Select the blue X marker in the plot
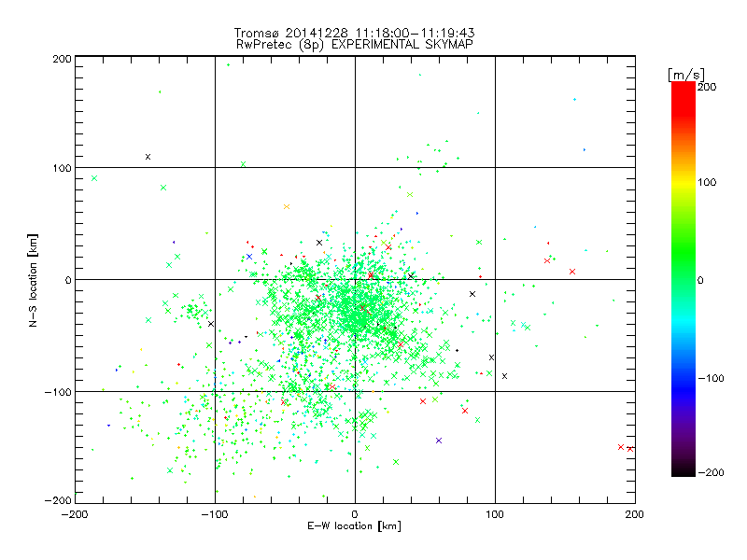This screenshot has width=747, height=560. [248, 257]
